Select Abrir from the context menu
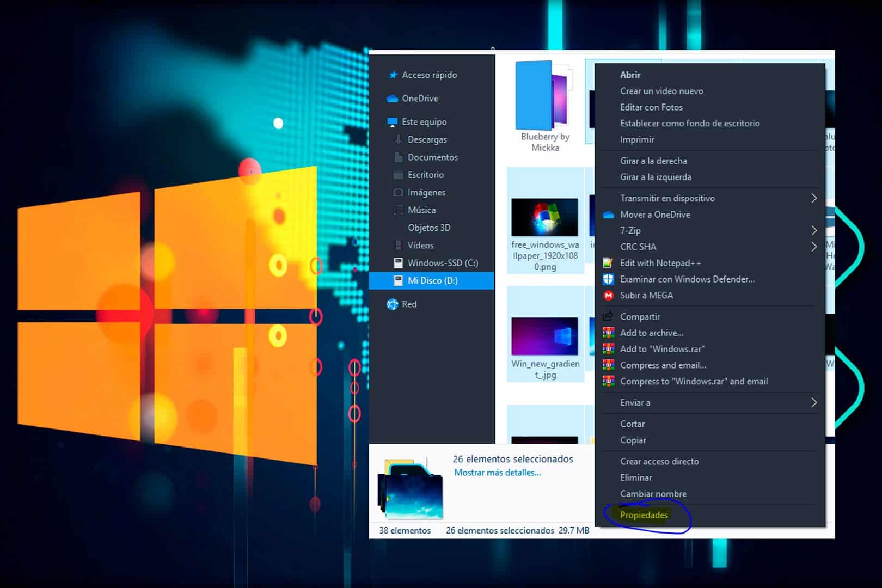Image resolution: width=882 pixels, height=588 pixels. pos(630,75)
